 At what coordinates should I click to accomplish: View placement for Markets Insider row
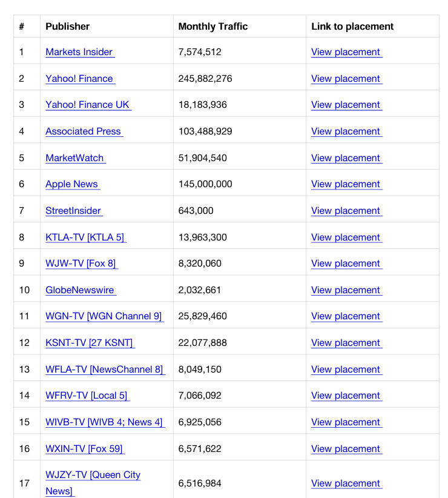coord(346,51)
